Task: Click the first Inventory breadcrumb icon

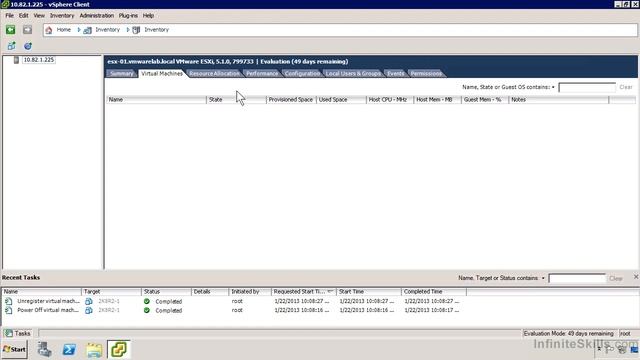Action: pyautogui.click(x=87, y=30)
